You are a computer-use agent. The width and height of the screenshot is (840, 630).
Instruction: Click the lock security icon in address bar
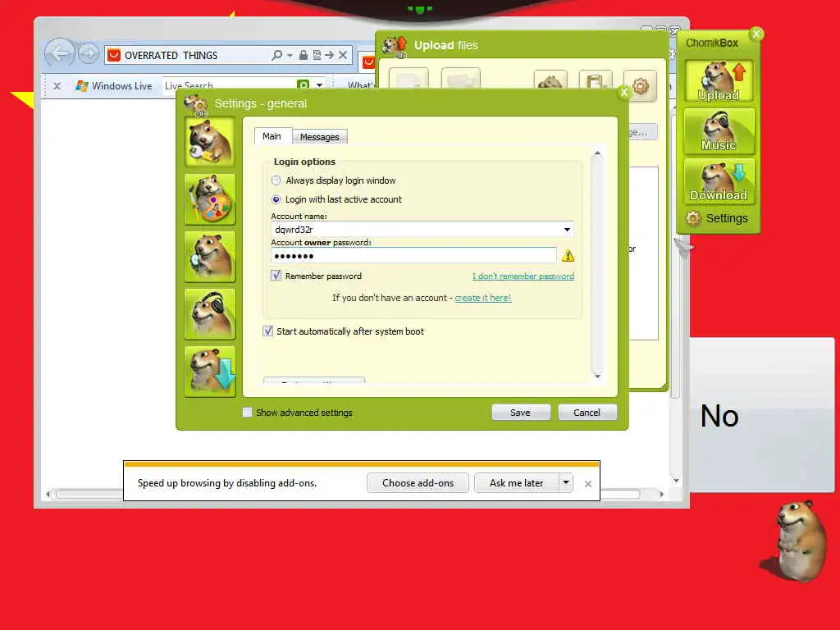[x=304, y=55]
